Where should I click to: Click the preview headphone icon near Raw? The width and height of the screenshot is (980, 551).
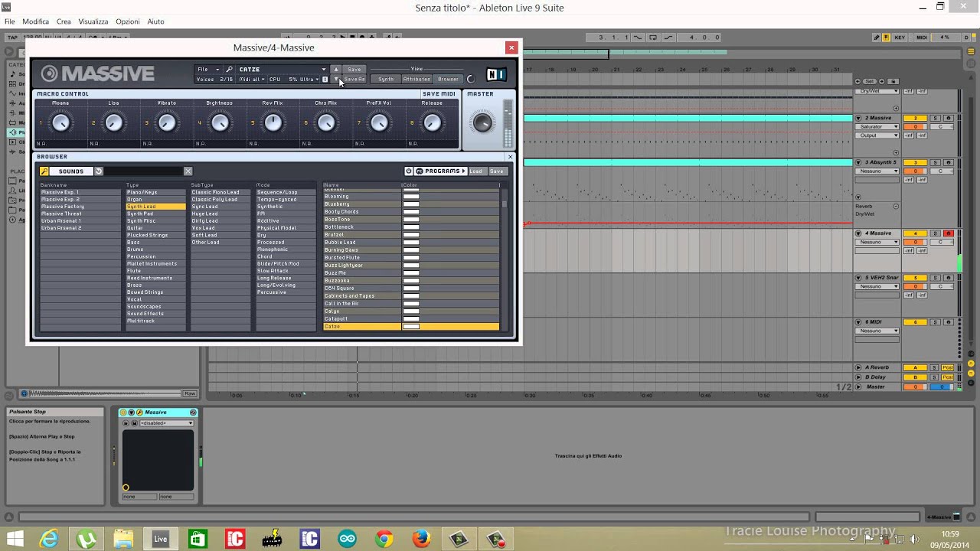coord(24,393)
